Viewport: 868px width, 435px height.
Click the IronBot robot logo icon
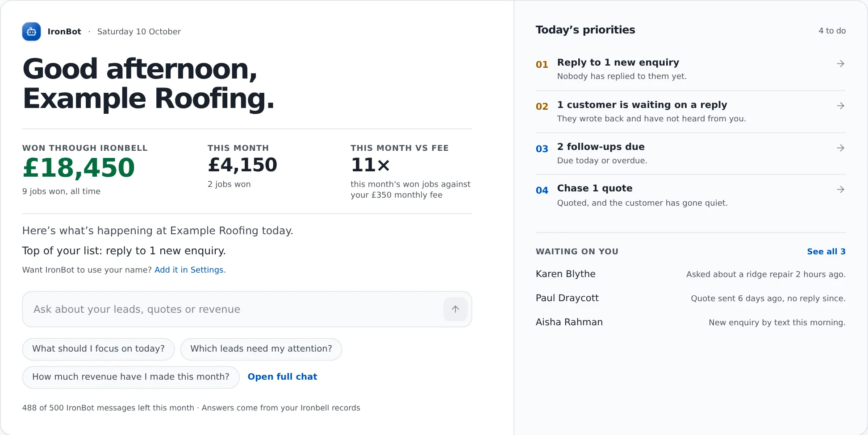[x=31, y=32]
